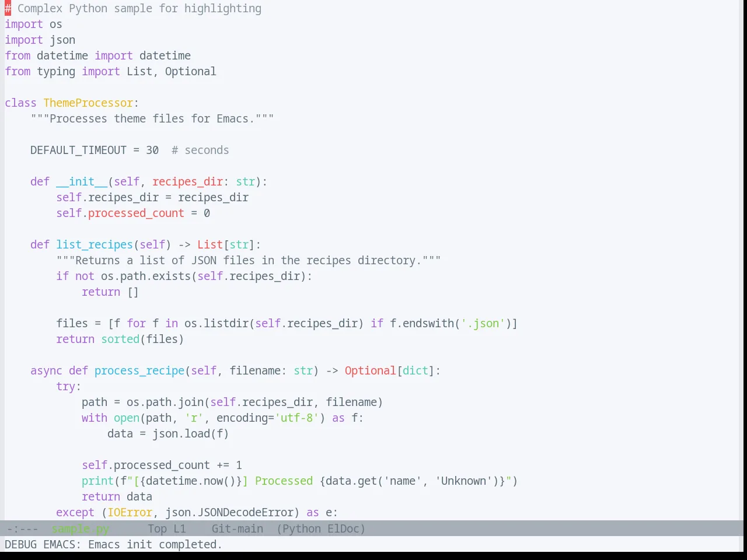This screenshot has height=560, width=747.
Task: Click the 'async' keyword
Action: click(x=46, y=370)
